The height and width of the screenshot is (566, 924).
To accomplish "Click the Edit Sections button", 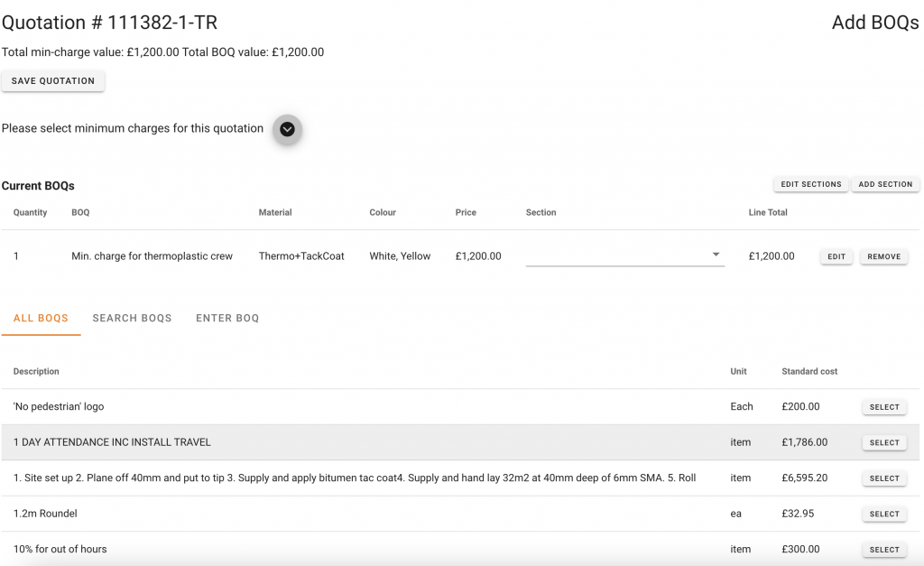I will coord(810,184).
